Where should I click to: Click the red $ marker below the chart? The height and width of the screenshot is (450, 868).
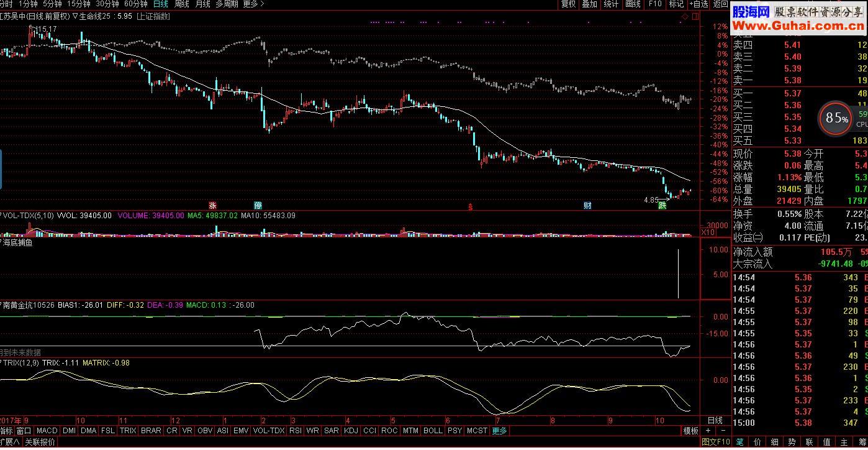point(470,207)
